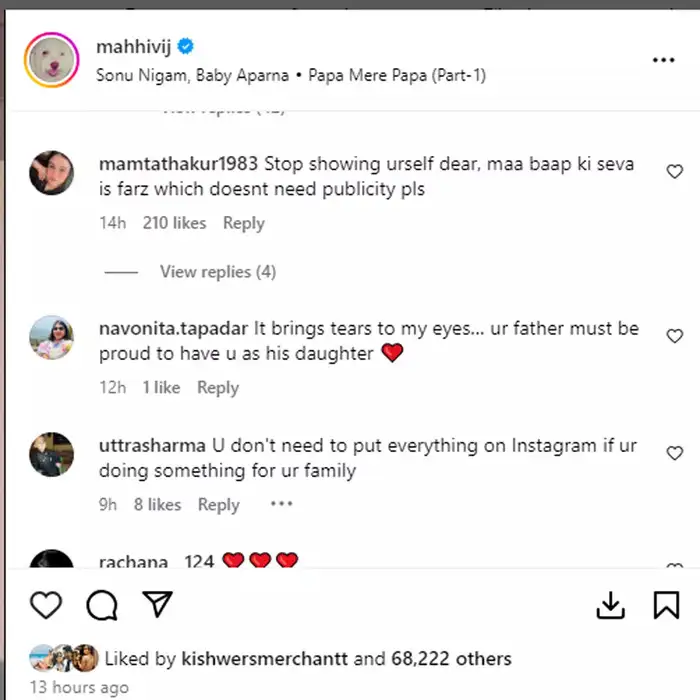Like navonita.tapadar's comment
This screenshot has height=700, width=700.
pos(675,337)
